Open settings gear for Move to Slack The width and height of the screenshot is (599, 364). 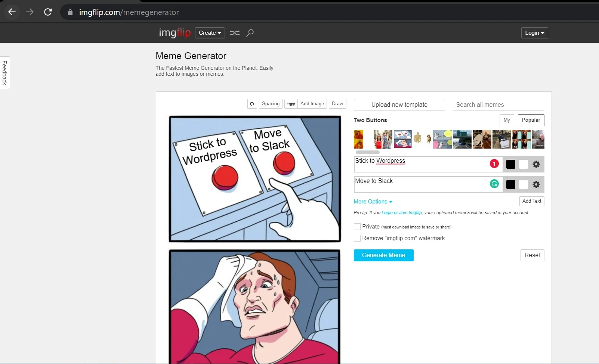536,184
